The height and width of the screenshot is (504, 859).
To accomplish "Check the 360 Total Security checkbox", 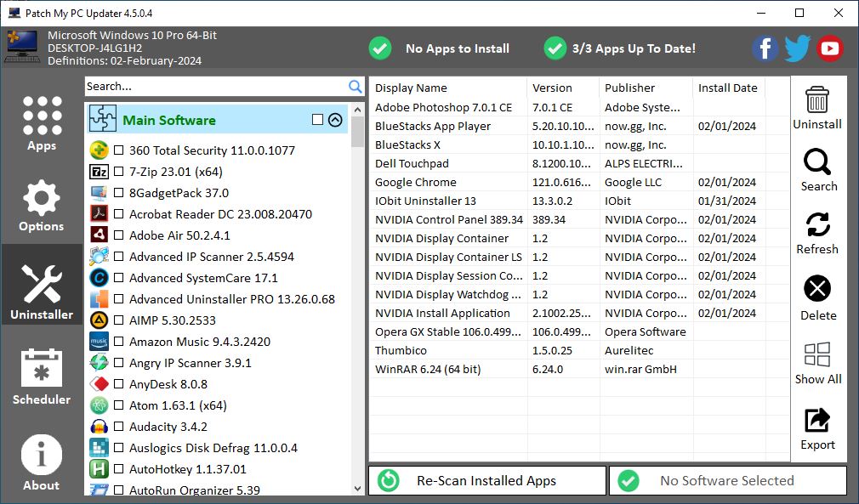I will [x=118, y=150].
